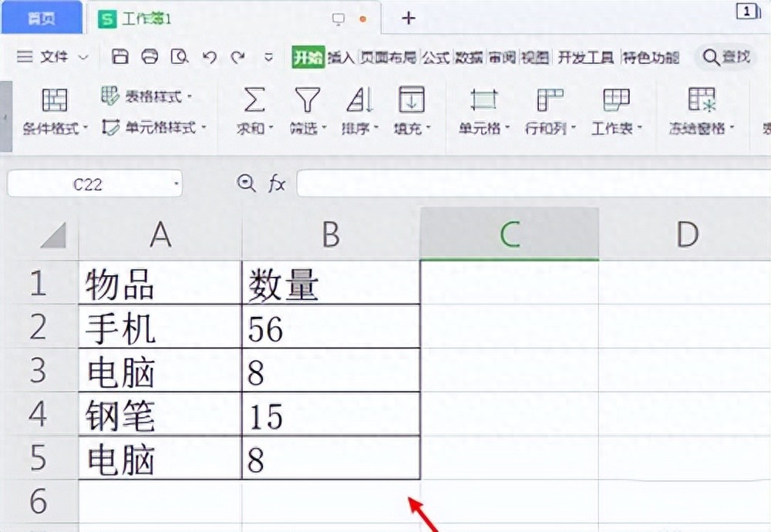This screenshot has height=532, width=771.
Task: Click the Save icon in quick toolbar
Action: tap(120, 57)
